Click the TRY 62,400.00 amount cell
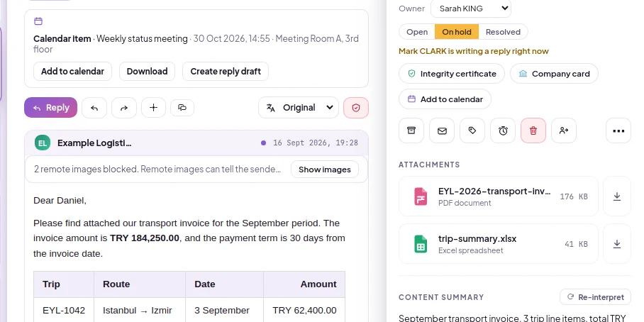 (304, 310)
